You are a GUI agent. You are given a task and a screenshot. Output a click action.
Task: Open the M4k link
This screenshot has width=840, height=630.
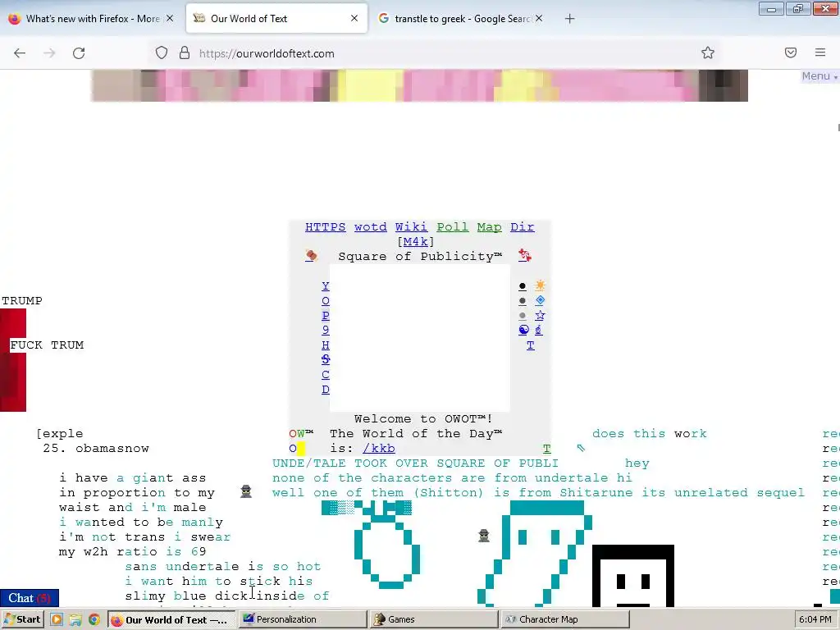pyautogui.click(x=416, y=242)
